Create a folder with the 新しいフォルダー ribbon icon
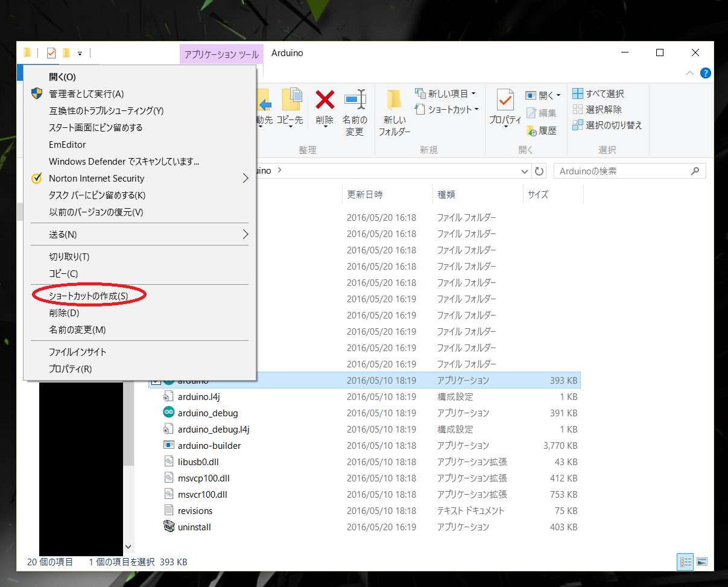 [394, 100]
